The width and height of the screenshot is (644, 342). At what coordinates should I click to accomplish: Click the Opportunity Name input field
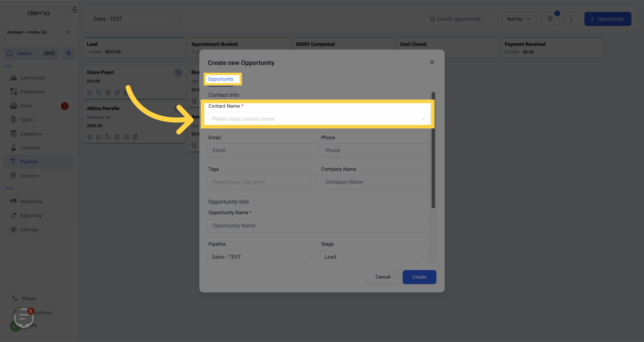click(318, 225)
